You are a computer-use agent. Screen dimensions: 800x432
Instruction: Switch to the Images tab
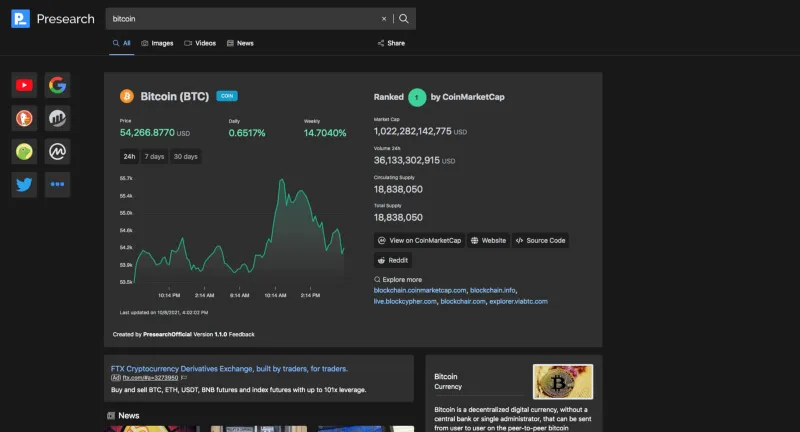coord(157,43)
